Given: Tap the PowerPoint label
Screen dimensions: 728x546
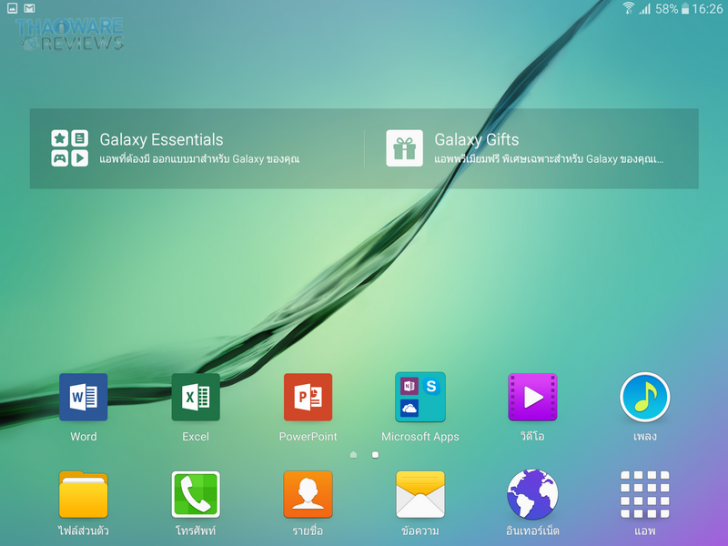Looking at the screenshot, I should [308, 436].
